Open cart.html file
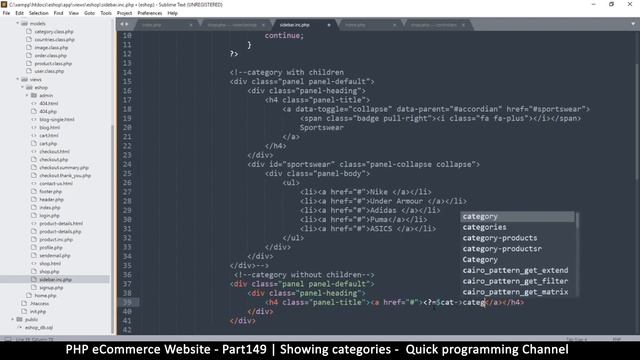 coord(49,136)
